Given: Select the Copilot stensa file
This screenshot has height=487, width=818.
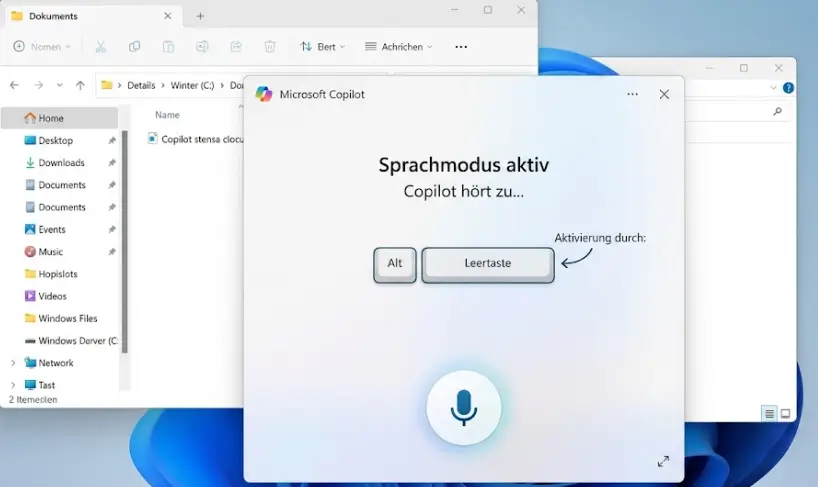Looking at the screenshot, I should click(196, 139).
